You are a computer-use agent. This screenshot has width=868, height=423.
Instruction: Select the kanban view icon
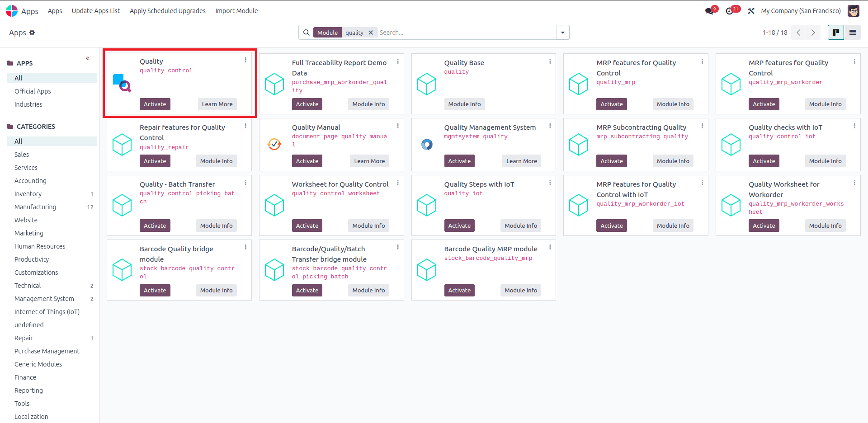[836, 32]
